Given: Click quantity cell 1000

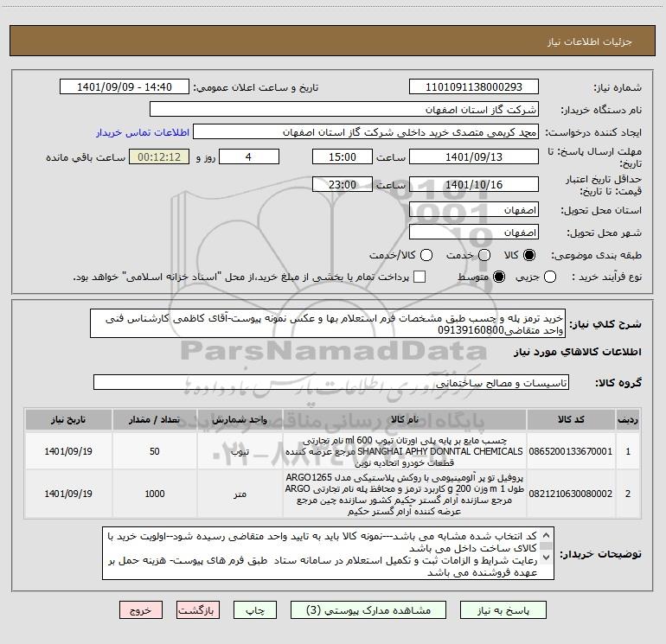Looking at the screenshot, I should coord(155,494).
